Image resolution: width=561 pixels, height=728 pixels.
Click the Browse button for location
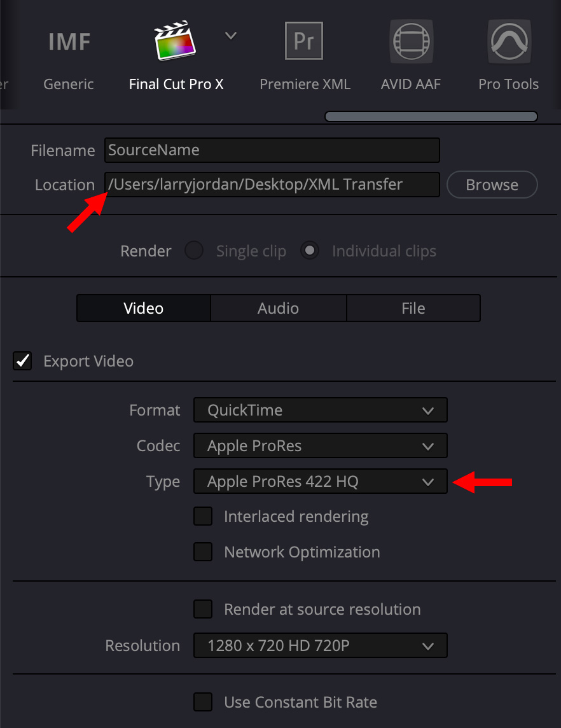tap(492, 185)
